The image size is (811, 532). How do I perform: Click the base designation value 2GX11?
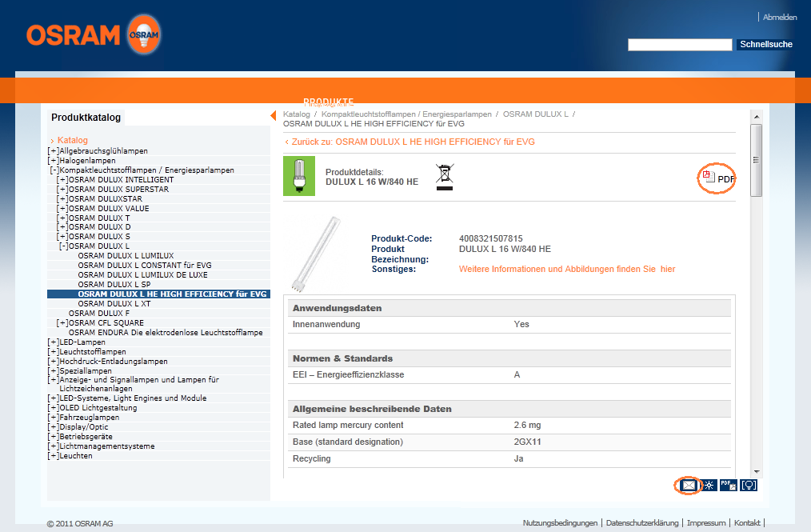[x=528, y=442]
